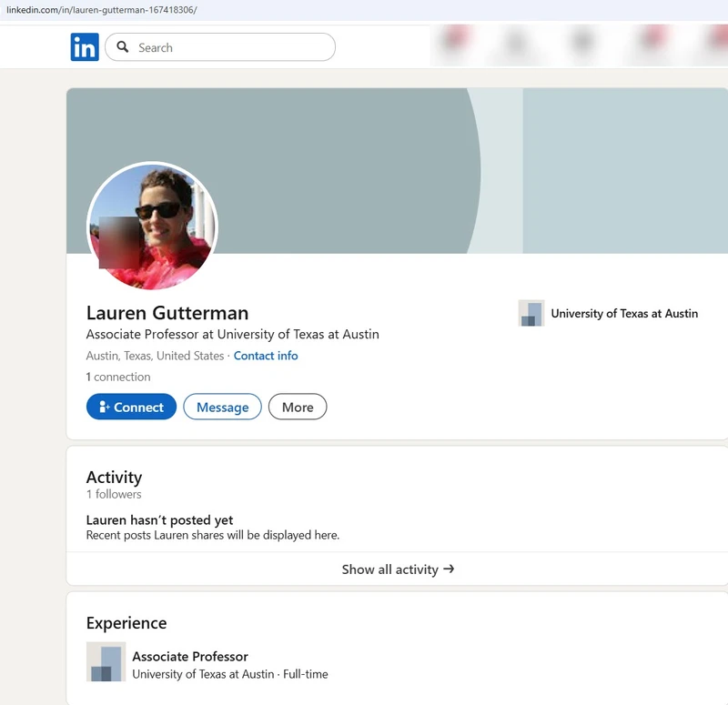Click the Message button

[222, 407]
